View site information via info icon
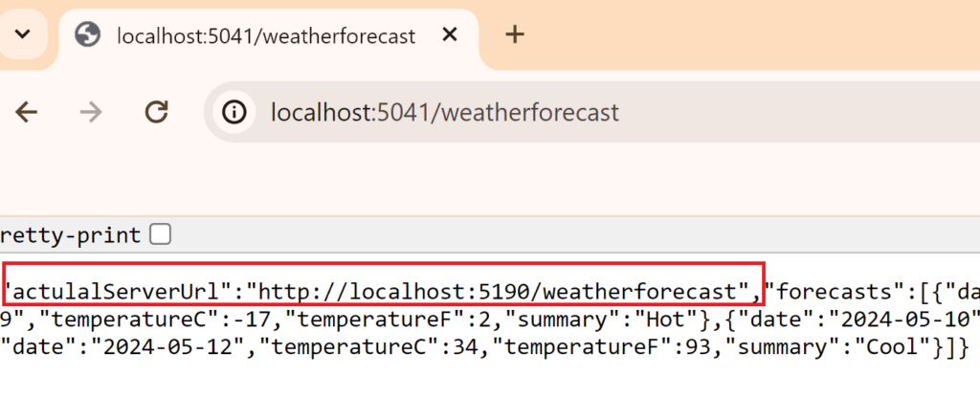Screen dimensions: 980x420 234,113
